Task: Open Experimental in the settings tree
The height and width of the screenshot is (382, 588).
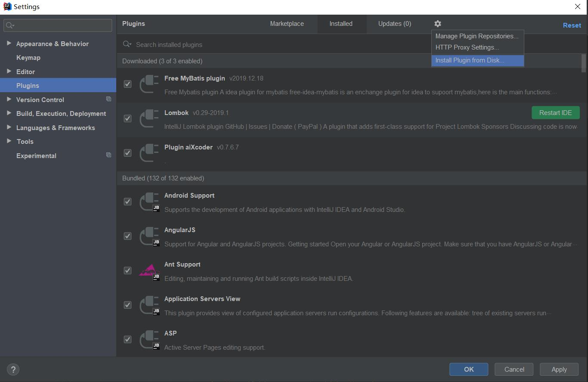Action: coord(36,155)
